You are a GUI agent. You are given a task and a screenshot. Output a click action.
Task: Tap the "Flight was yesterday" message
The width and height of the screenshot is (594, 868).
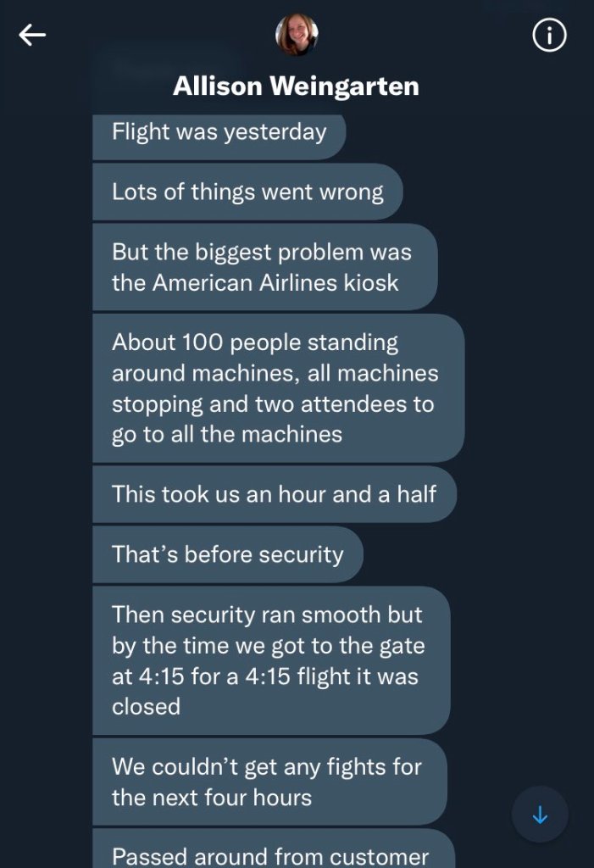pos(219,133)
